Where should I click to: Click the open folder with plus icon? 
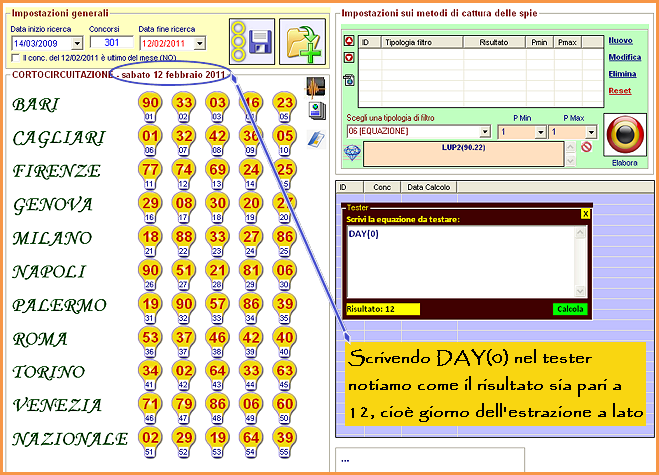tap(303, 41)
